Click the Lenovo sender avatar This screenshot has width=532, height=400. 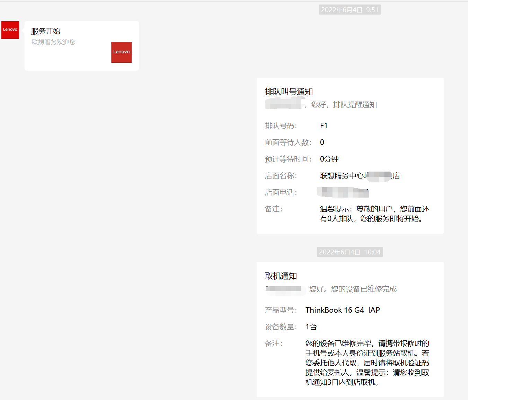10,30
